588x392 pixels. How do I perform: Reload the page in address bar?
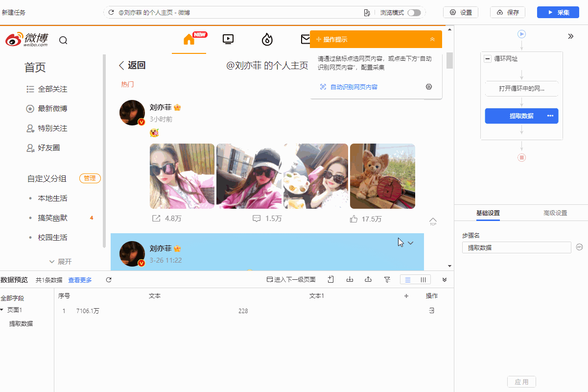point(111,12)
